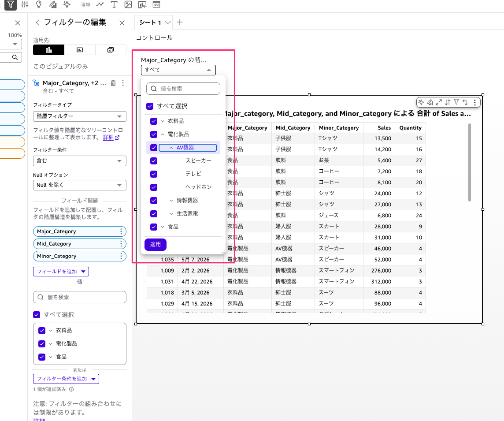This screenshot has height=421, width=504.
Task: Click visual toolbar sparkle icon
Action: [421, 102]
